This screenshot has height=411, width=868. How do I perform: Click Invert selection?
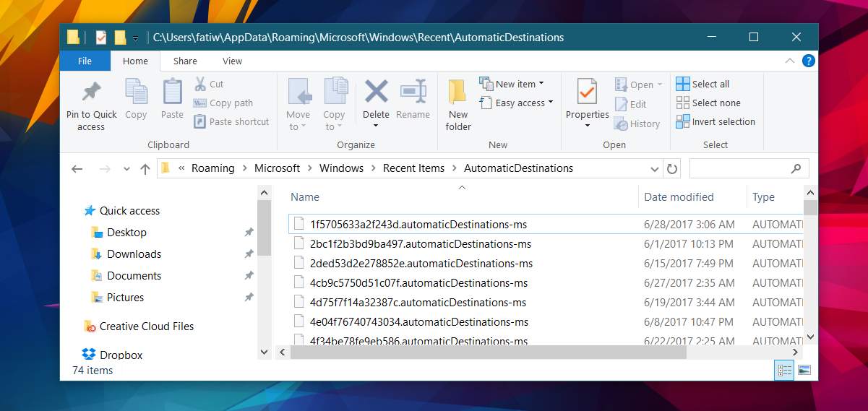(716, 121)
